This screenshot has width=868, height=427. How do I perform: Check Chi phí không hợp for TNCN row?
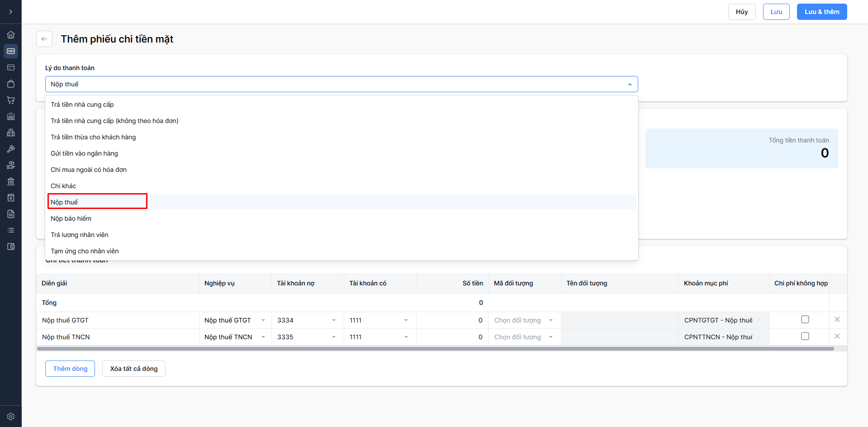pos(805,337)
